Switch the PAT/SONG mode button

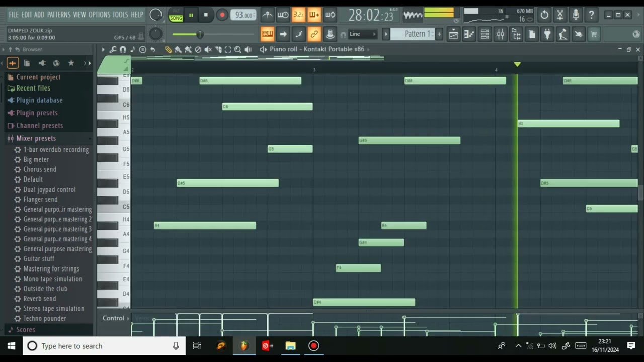[x=176, y=15]
